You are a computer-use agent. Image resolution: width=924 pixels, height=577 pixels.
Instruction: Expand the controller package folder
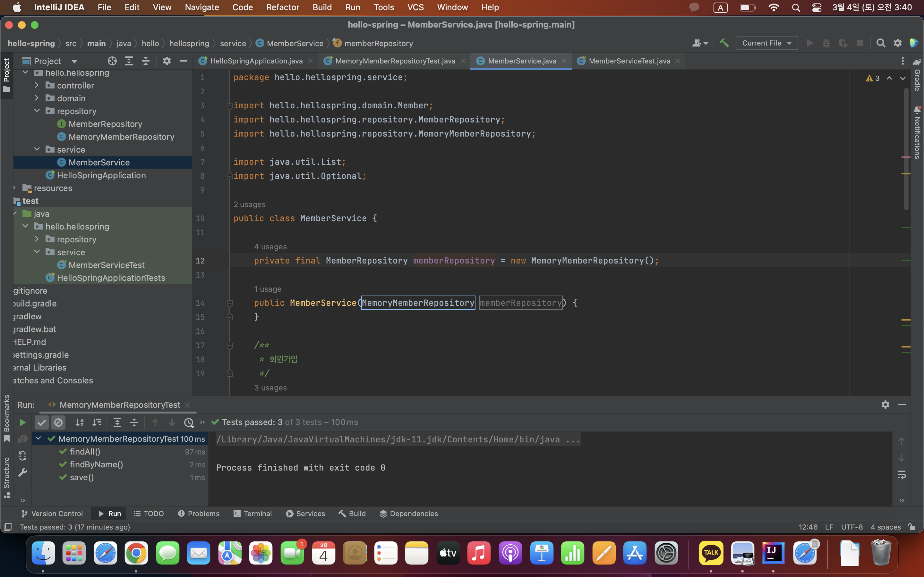[x=37, y=86]
